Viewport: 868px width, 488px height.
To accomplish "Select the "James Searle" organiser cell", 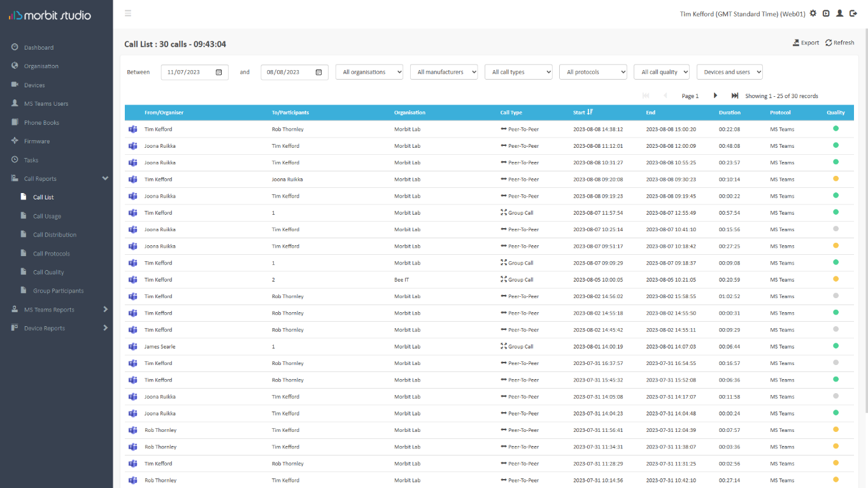I will point(160,347).
